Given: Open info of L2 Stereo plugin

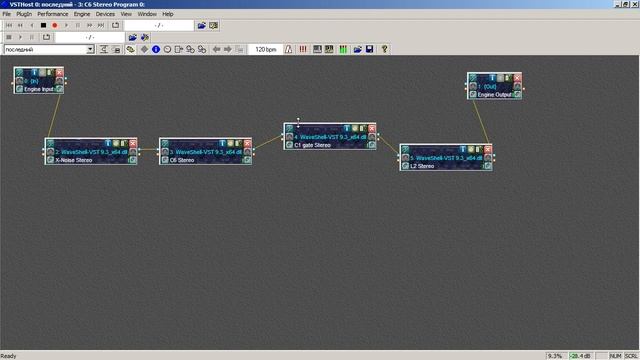Looking at the screenshot, I should [x=463, y=149].
